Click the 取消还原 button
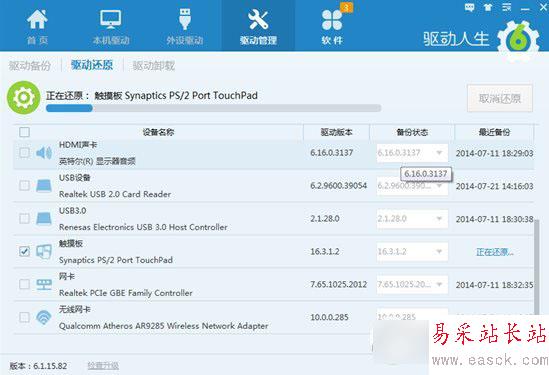The width and height of the screenshot is (549, 375). tap(500, 98)
